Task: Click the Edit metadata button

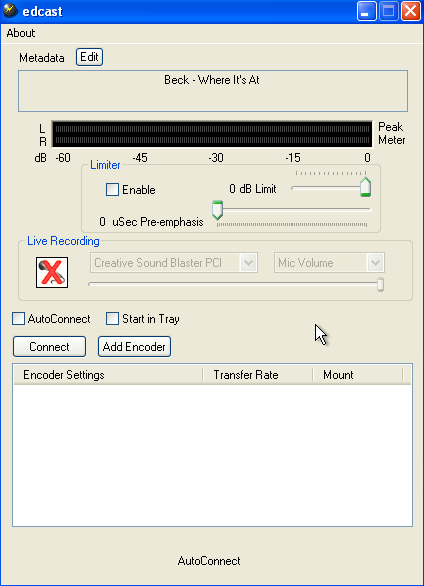Action: pyautogui.click(x=89, y=57)
